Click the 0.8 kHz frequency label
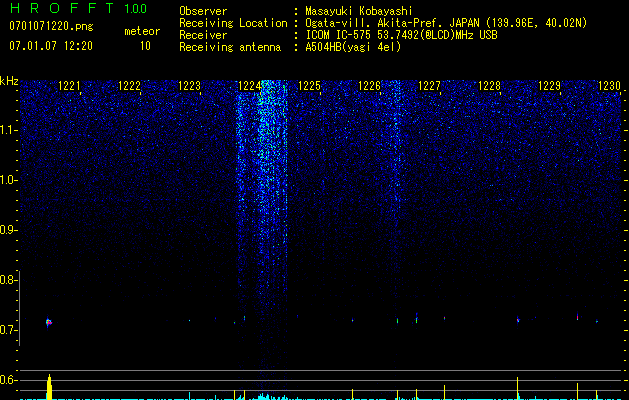This screenshot has height=400, width=629. point(8,280)
